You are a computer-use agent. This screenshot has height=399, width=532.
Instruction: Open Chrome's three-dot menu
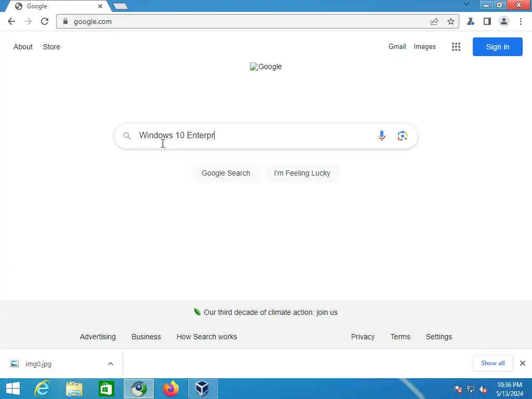click(521, 21)
